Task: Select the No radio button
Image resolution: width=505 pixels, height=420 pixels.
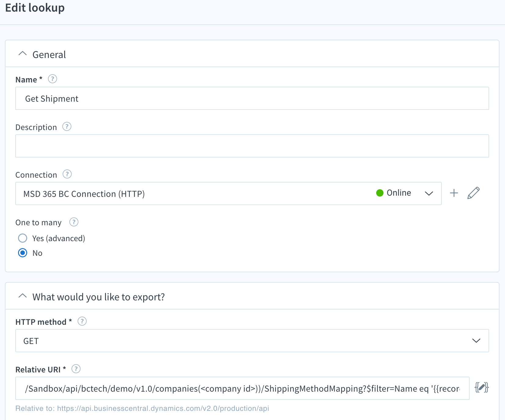Action: (22, 253)
